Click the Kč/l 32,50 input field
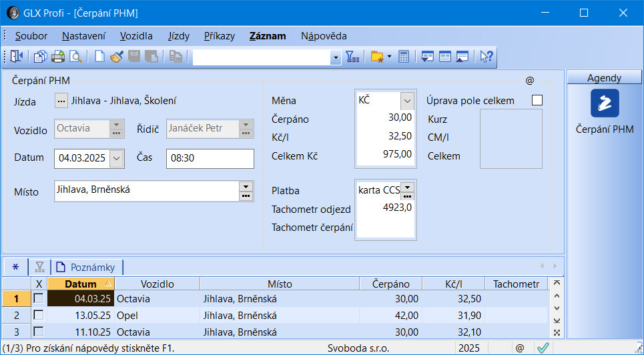 pyautogui.click(x=385, y=136)
